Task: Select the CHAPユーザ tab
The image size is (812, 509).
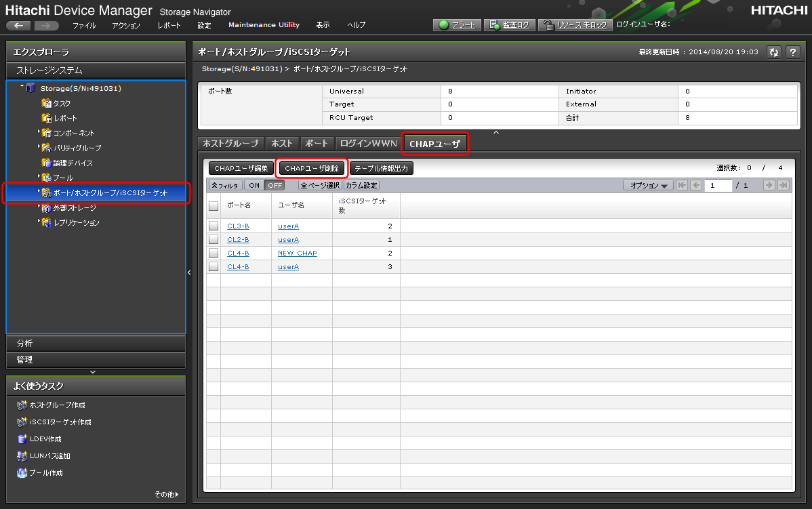Action: [435, 144]
